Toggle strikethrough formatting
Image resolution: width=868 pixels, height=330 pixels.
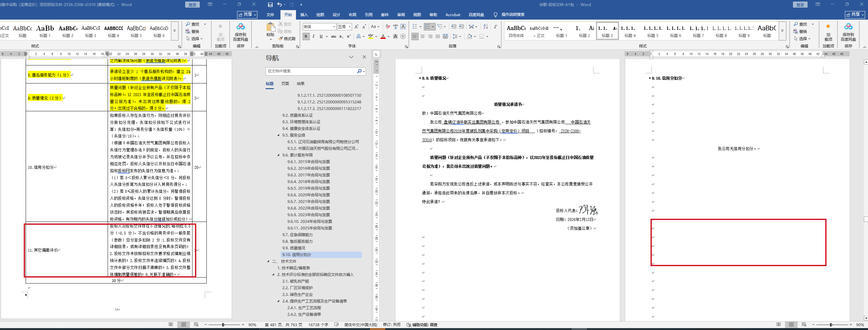(334, 36)
